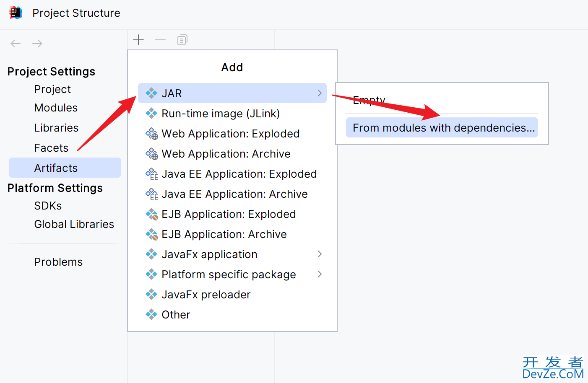Click the JAR artifact icon
This screenshot has width=588, height=383.
pyautogui.click(x=151, y=93)
